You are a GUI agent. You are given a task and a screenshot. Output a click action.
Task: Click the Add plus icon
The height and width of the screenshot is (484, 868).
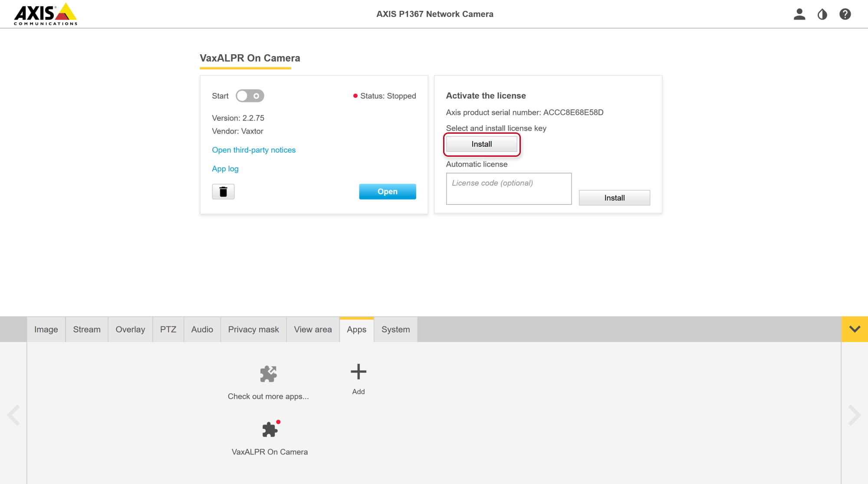(x=358, y=372)
